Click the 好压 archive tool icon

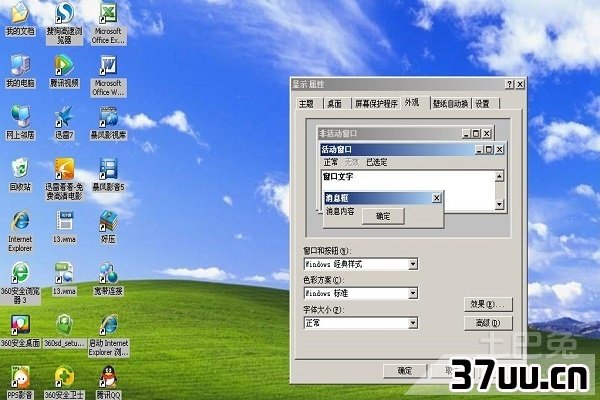click(x=109, y=227)
